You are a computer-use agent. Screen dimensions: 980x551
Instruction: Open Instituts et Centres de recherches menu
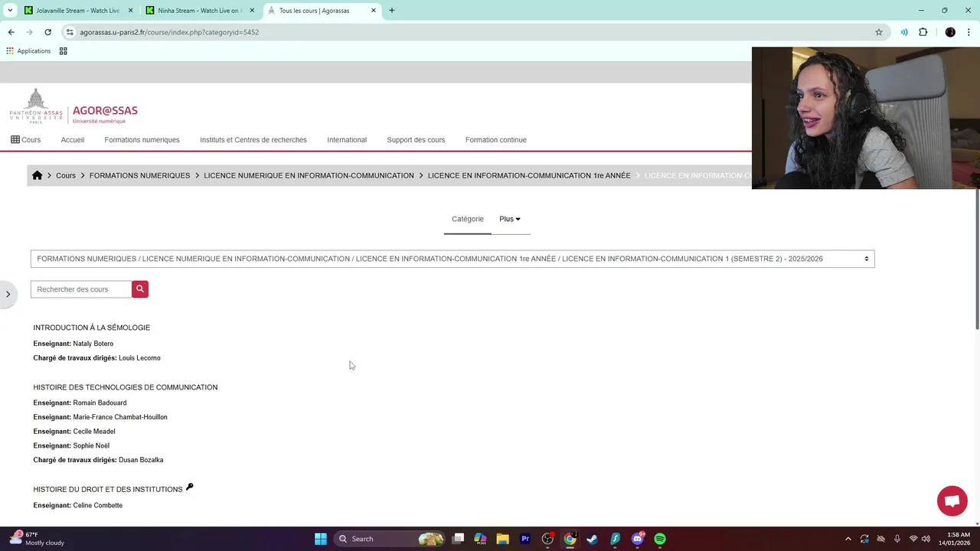[x=253, y=140]
